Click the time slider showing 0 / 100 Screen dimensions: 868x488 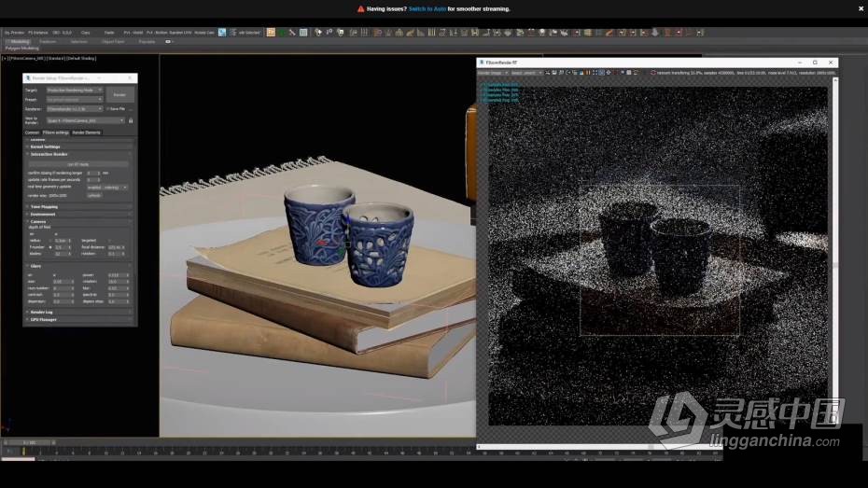coord(29,442)
